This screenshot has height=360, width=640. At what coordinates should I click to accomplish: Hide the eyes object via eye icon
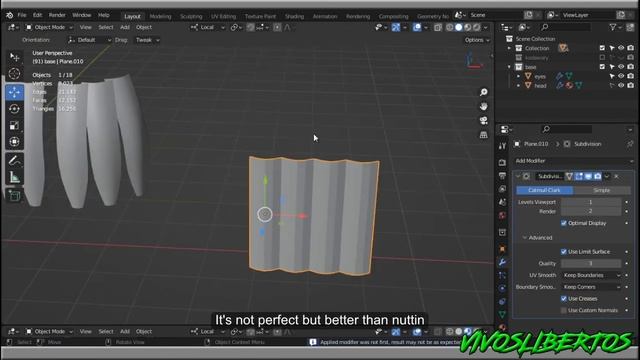coord(621,76)
